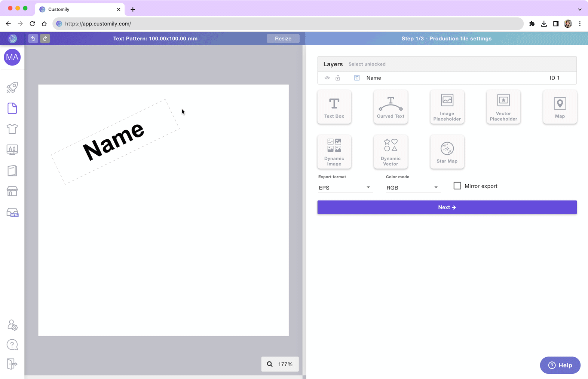This screenshot has height=379, width=588.
Task: Open the t-shirt products sidebar item
Action: click(12, 129)
